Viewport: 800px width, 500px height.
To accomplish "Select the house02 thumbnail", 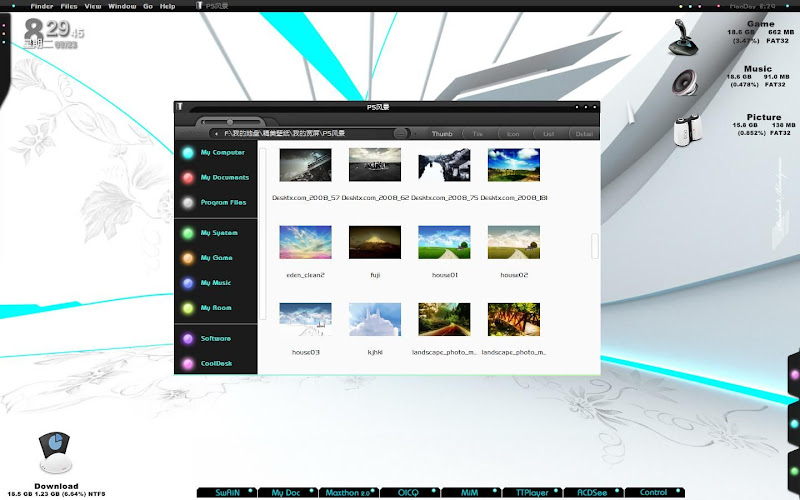I will (513, 242).
